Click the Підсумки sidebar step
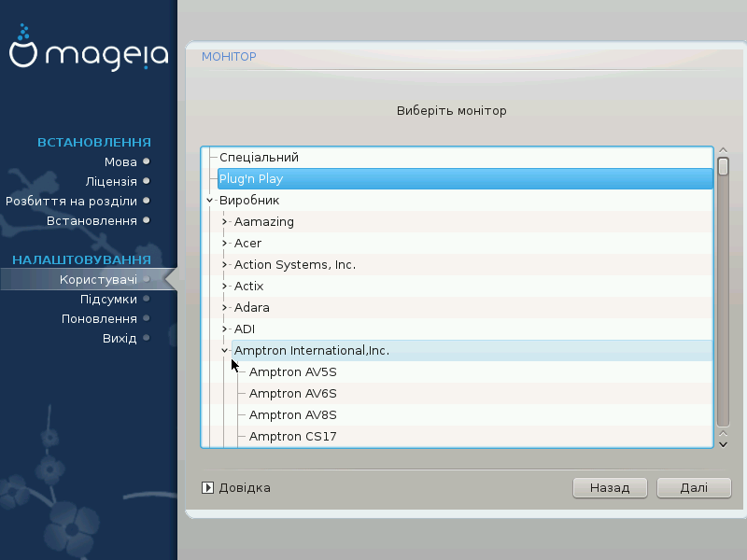This screenshot has width=747, height=560. [108, 299]
